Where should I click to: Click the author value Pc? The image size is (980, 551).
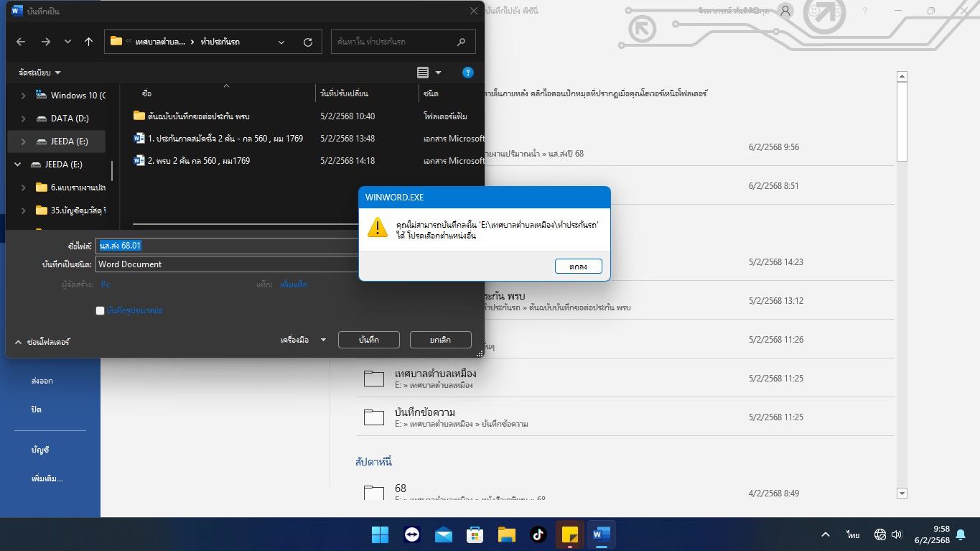(x=106, y=284)
